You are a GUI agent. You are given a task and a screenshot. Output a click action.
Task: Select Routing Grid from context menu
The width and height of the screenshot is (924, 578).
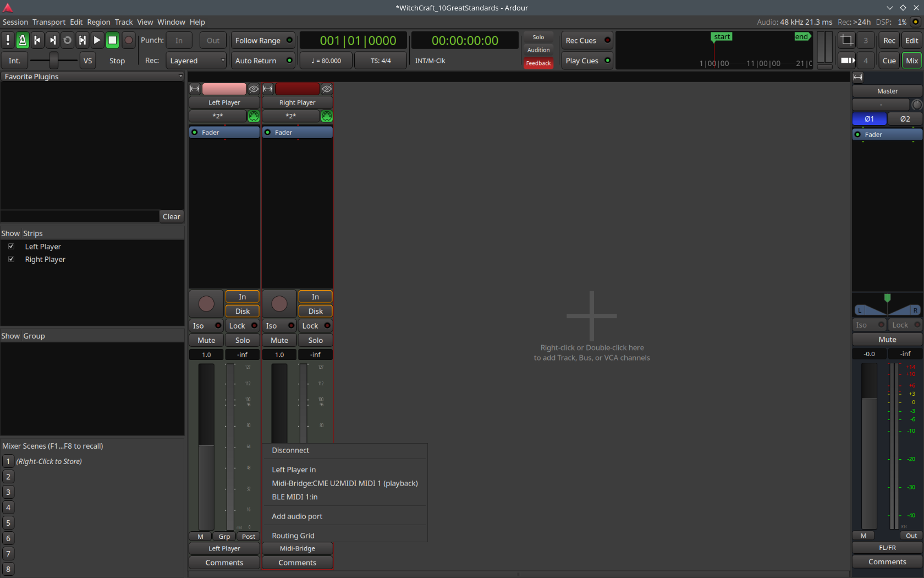click(x=293, y=536)
